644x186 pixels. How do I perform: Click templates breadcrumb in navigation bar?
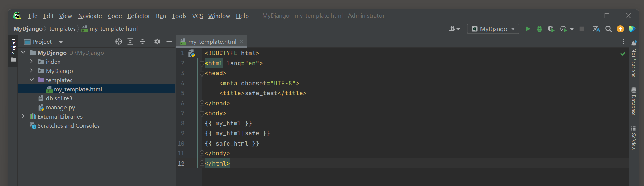62,29
